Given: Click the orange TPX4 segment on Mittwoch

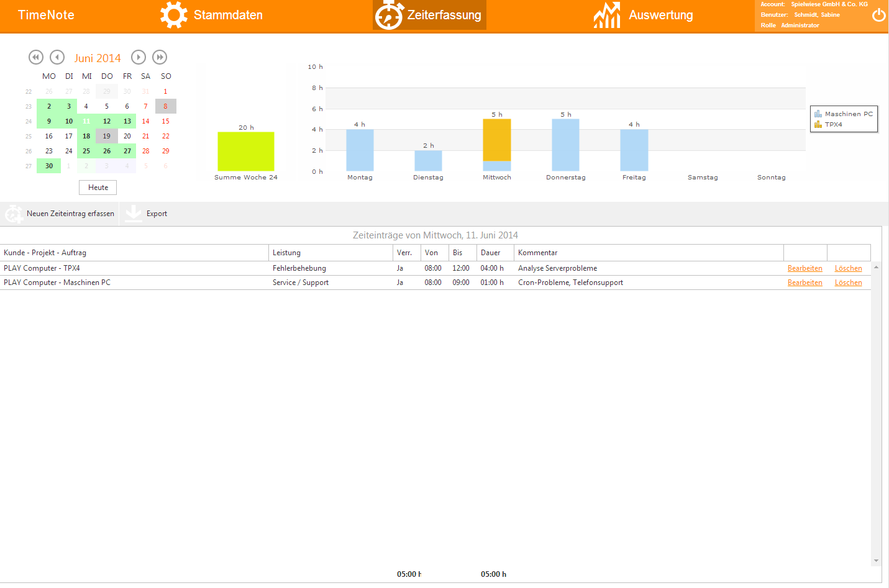Looking at the screenshot, I should (496, 140).
